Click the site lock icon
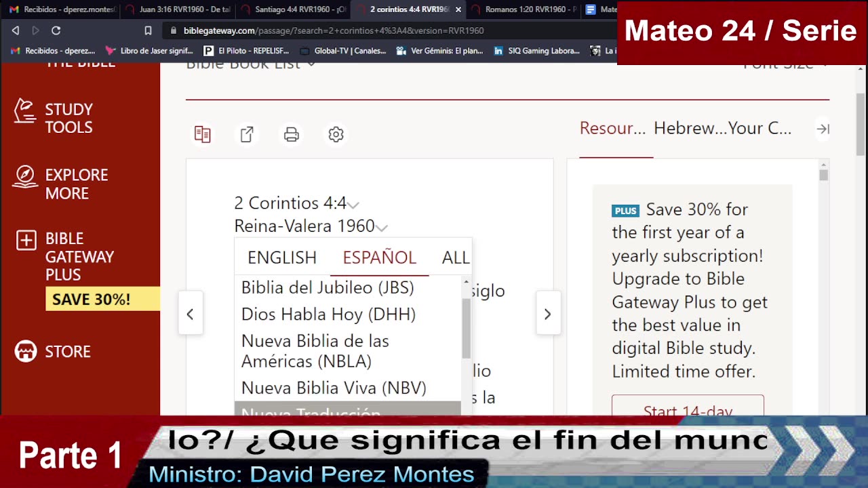Image resolution: width=868 pixels, height=488 pixels. [x=174, y=30]
